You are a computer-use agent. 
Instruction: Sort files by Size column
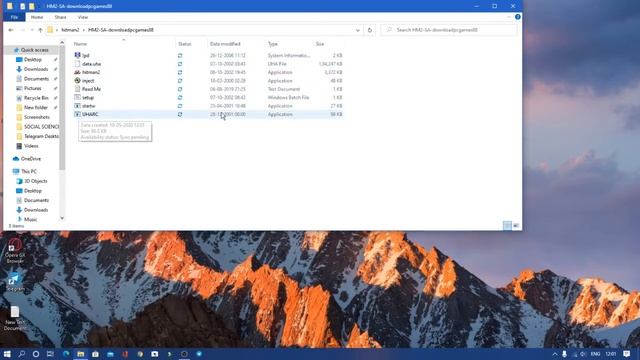320,44
